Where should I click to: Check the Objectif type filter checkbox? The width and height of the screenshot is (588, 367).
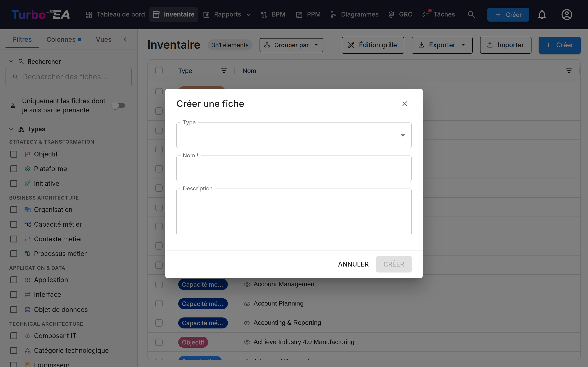[x=14, y=154]
